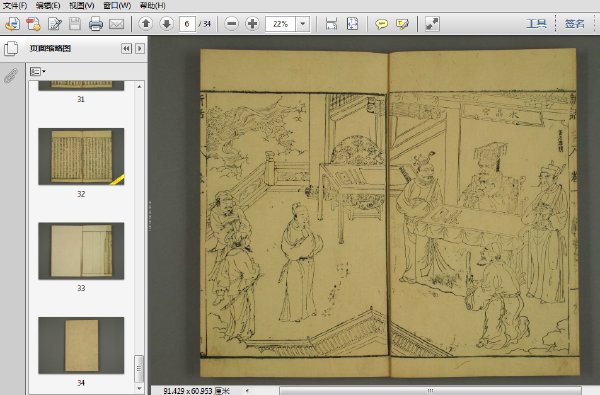This screenshot has height=395, width=600.
Task: Click the page number field showing 6
Action: 187,24
